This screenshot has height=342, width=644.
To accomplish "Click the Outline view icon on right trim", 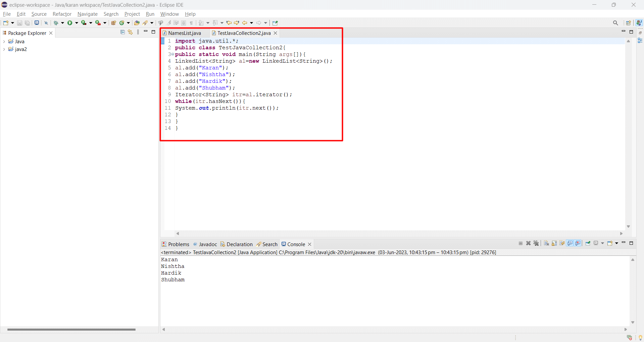I will (640, 41).
